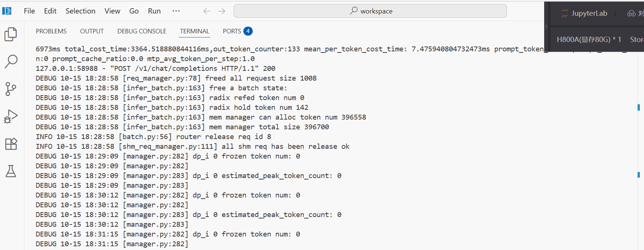Open the Run and Debug view
Viewport: 644px width, 250px height.
(11, 117)
